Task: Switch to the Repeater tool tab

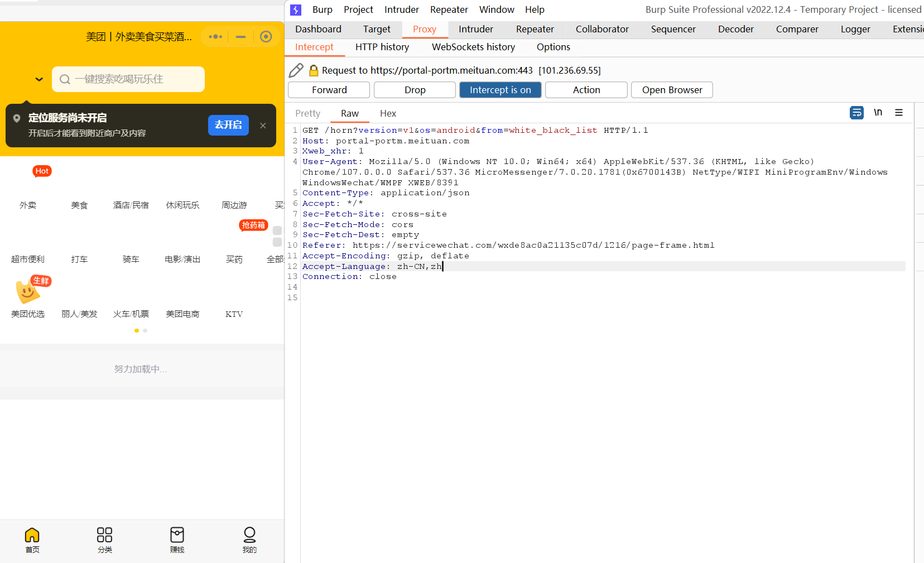Action: point(535,29)
